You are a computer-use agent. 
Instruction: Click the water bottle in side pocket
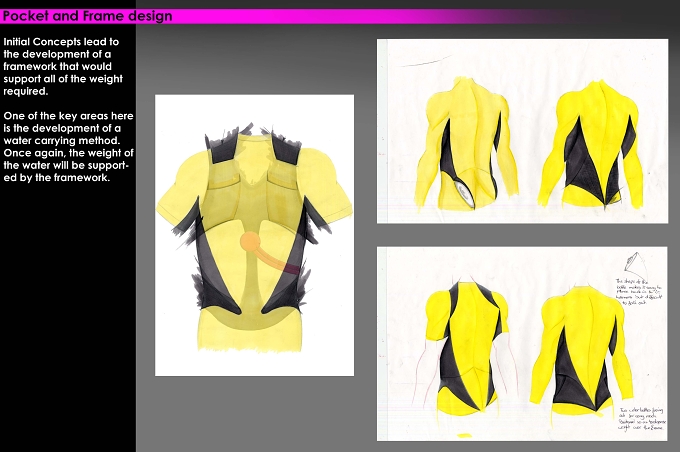point(464,192)
